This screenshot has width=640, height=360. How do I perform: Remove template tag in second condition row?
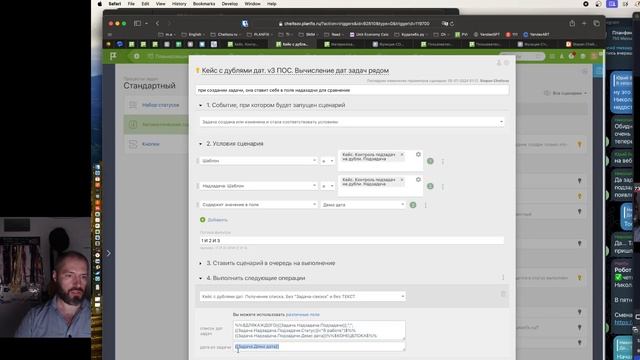[402, 180]
